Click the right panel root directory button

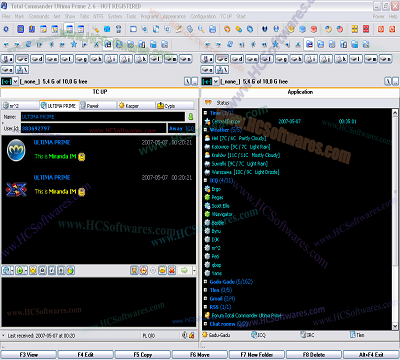point(388,81)
